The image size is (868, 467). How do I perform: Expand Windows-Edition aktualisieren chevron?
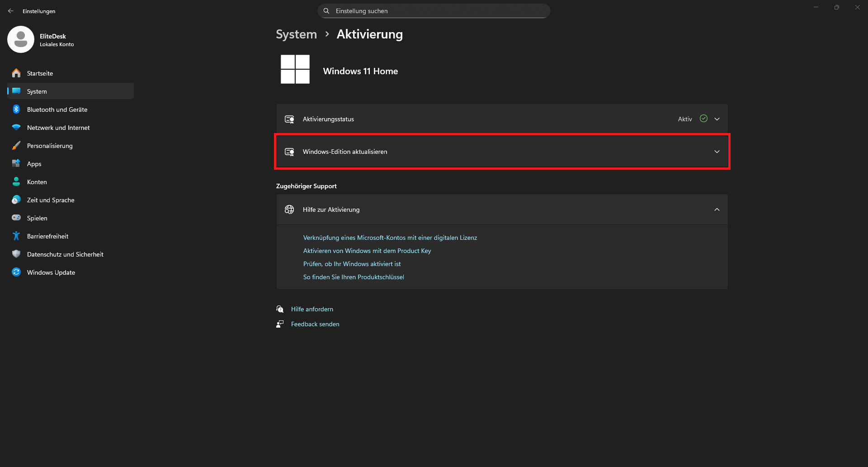pos(717,152)
